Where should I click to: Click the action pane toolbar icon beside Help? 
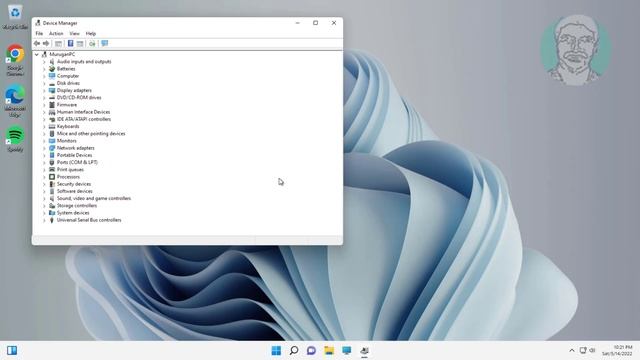[x=80, y=43]
